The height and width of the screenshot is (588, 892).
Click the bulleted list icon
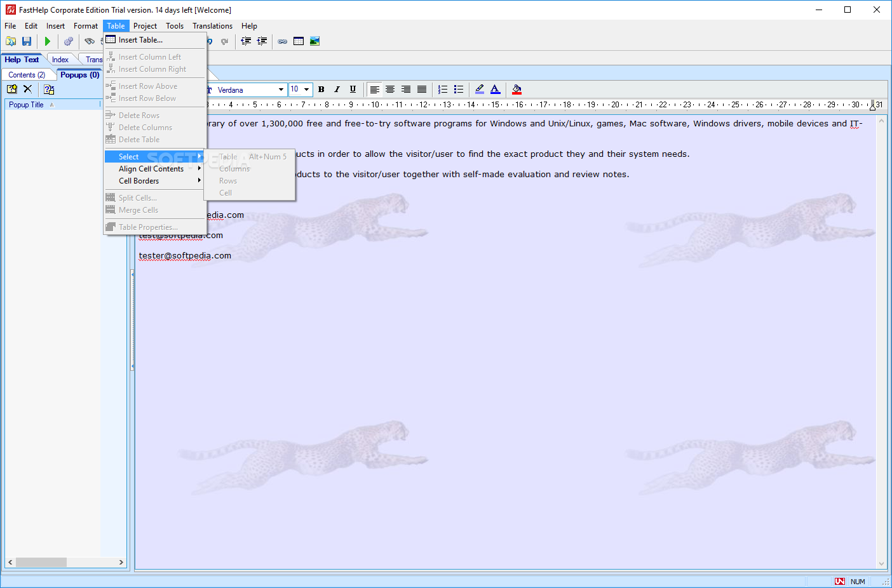click(459, 90)
